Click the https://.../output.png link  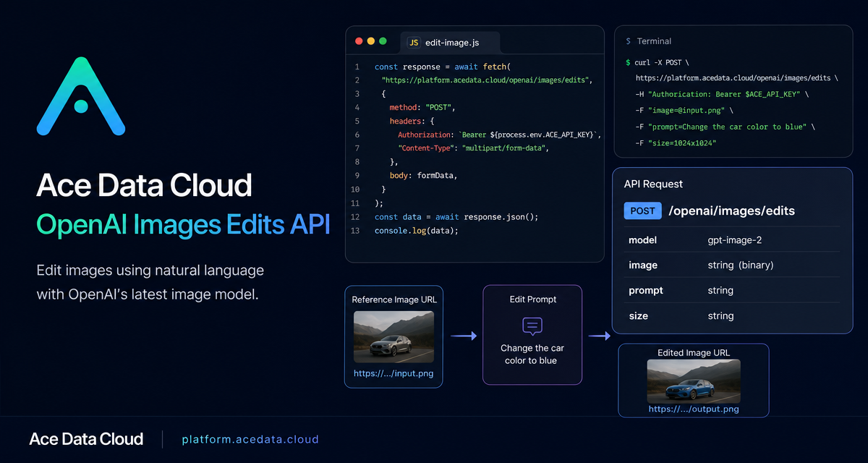[x=694, y=409]
